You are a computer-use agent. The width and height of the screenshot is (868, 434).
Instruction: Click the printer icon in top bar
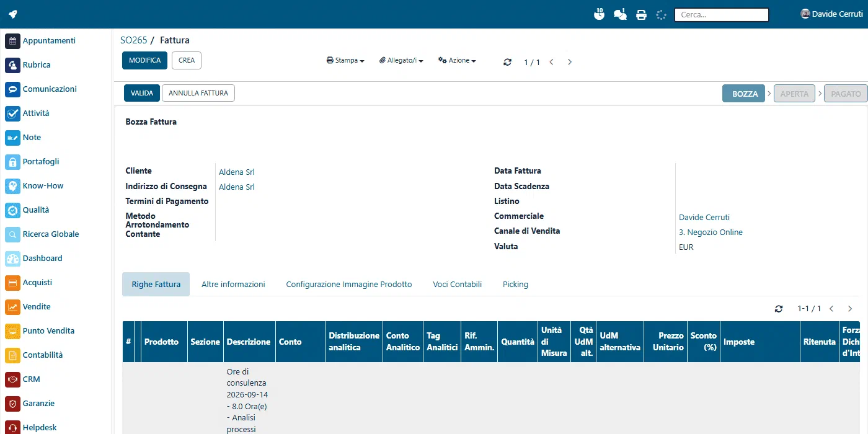click(x=641, y=14)
